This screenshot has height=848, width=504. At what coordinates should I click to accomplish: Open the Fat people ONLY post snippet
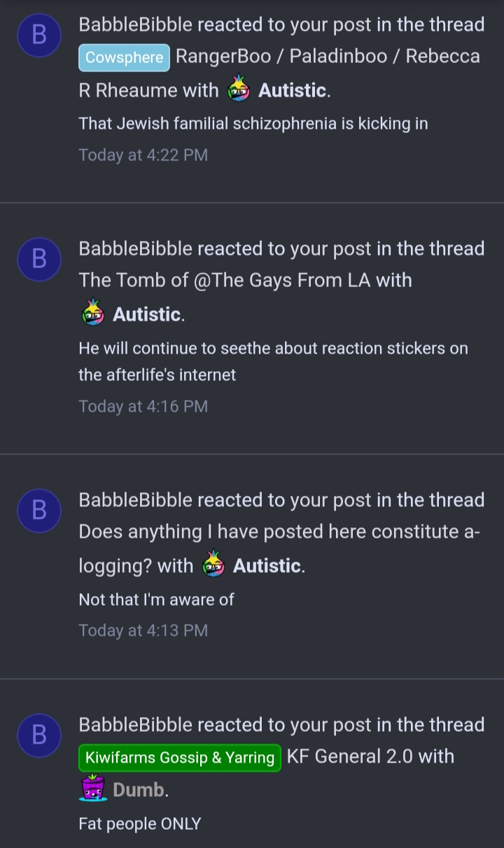click(x=140, y=824)
